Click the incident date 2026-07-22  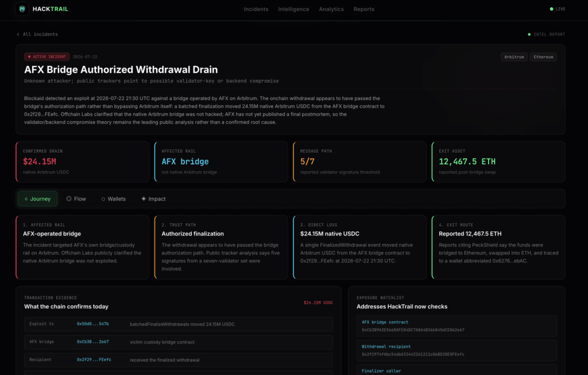[x=85, y=57]
